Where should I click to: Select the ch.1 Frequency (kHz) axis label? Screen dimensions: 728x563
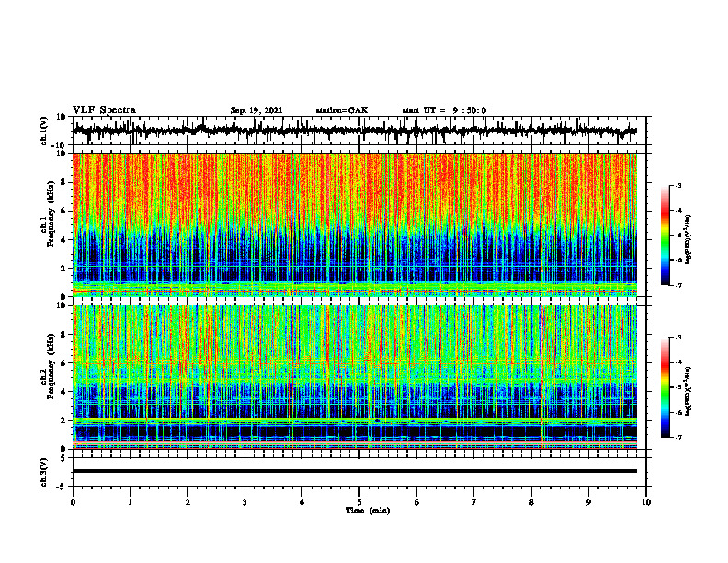click(48, 214)
